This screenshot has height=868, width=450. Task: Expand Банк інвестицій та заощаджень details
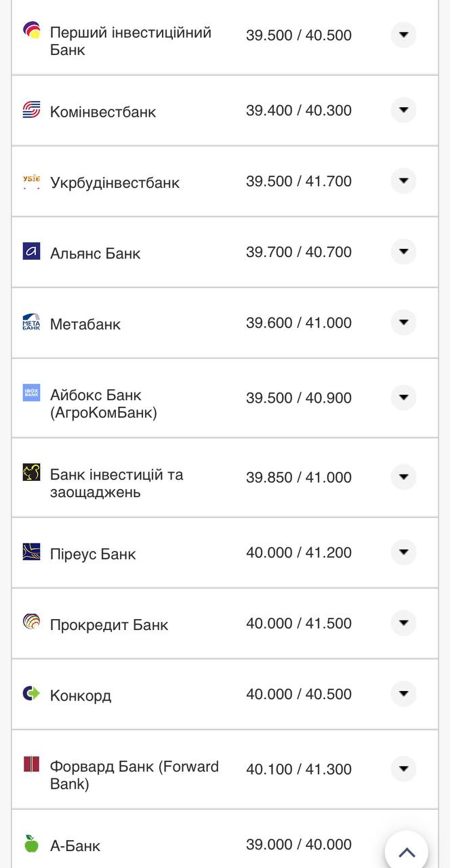pos(403,477)
